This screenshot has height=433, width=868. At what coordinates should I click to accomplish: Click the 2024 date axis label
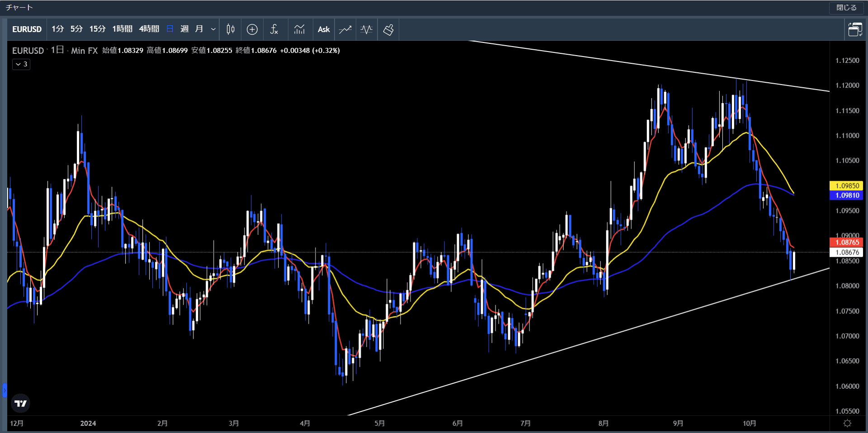[x=88, y=424]
